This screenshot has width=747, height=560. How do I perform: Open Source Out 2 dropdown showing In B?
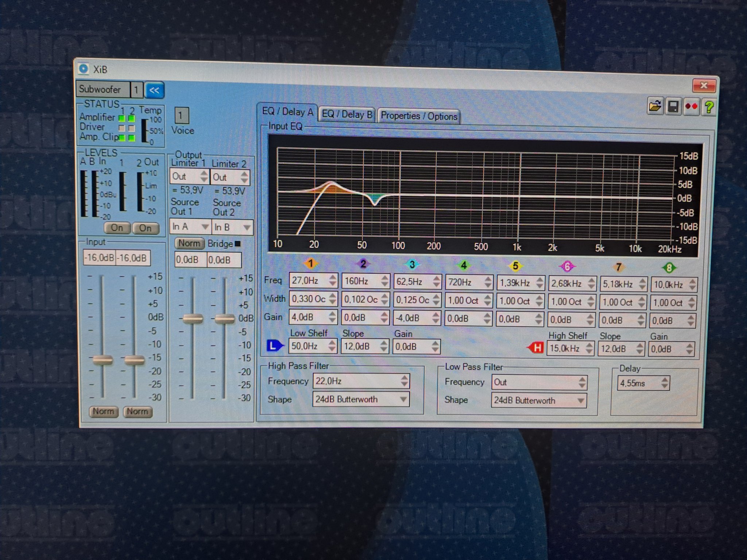[232, 227]
